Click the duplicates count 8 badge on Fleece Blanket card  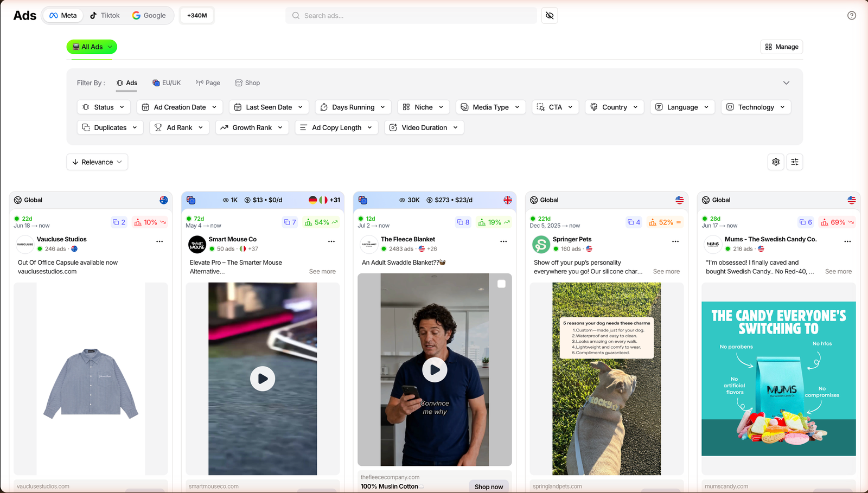[x=463, y=222]
